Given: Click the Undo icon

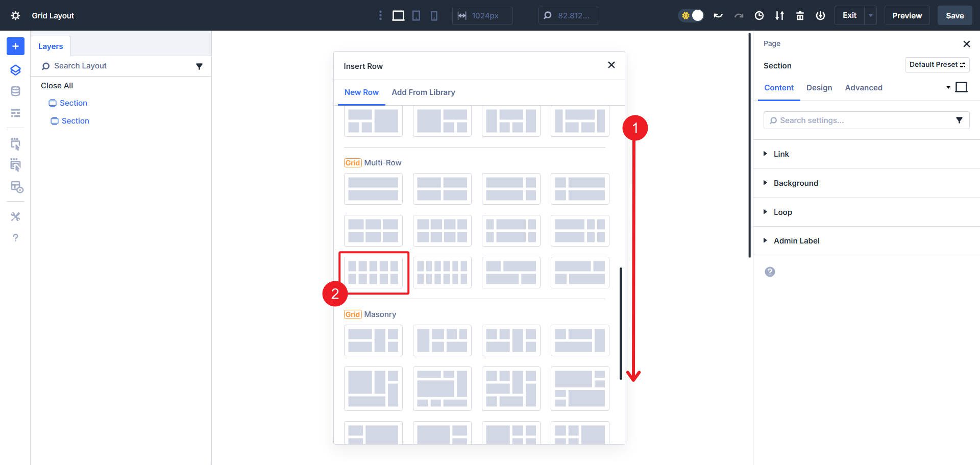Looking at the screenshot, I should pyautogui.click(x=718, y=15).
